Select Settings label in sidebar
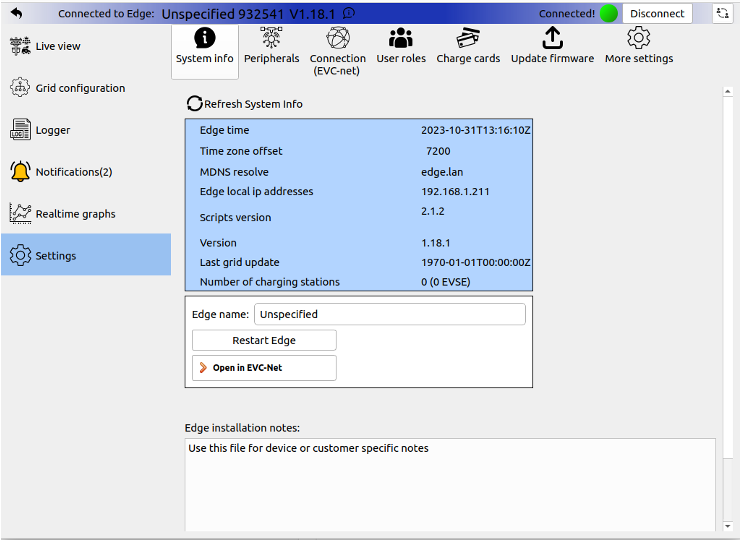740x540 pixels. pyautogui.click(x=56, y=256)
